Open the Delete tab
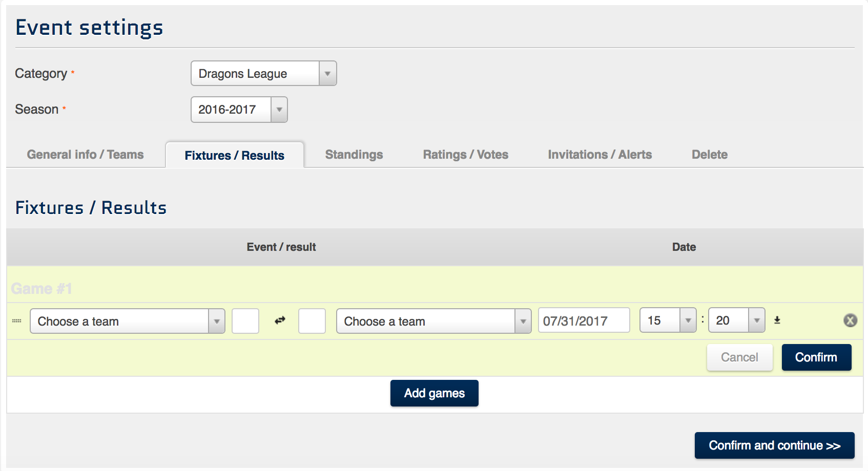868x471 pixels. point(709,155)
